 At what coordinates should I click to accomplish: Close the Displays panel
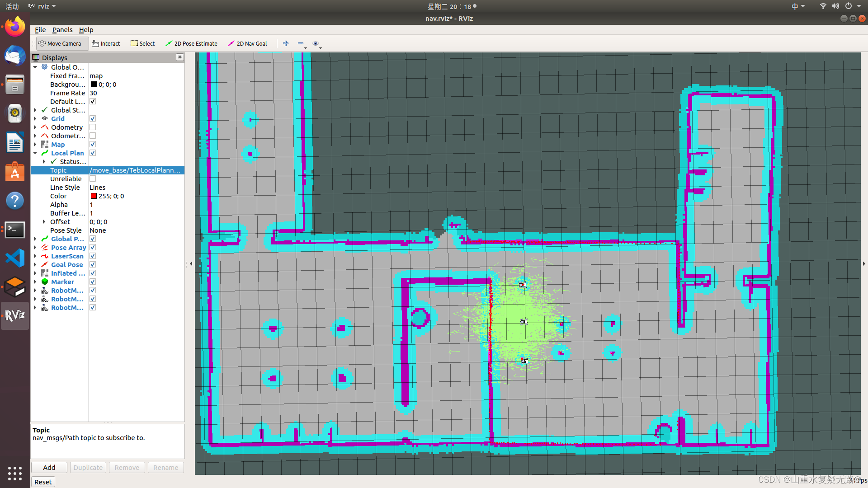point(180,57)
